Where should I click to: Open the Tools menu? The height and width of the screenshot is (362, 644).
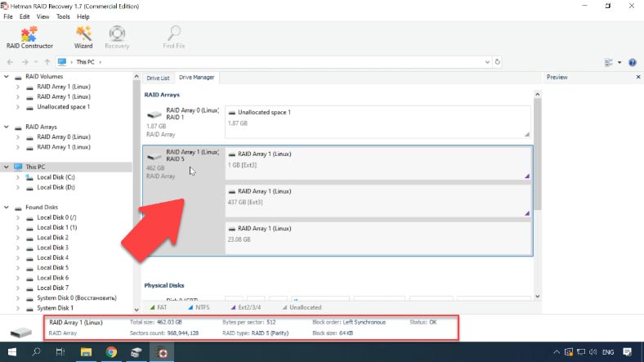pyautogui.click(x=63, y=17)
